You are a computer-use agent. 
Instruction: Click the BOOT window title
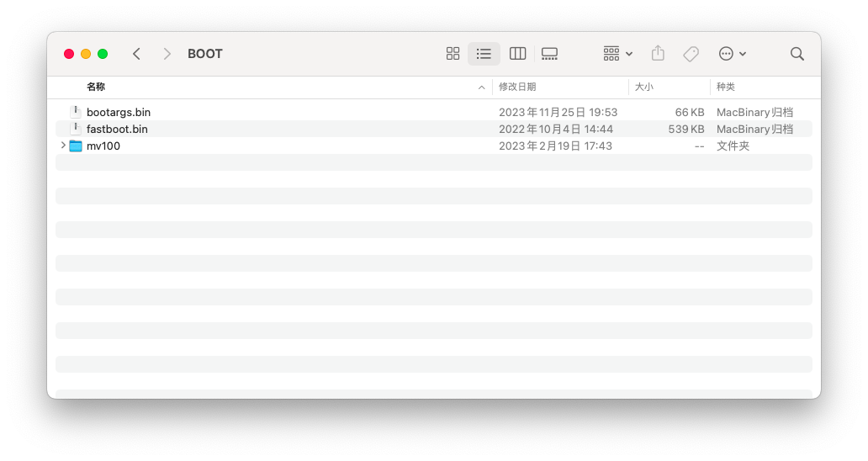tap(205, 54)
